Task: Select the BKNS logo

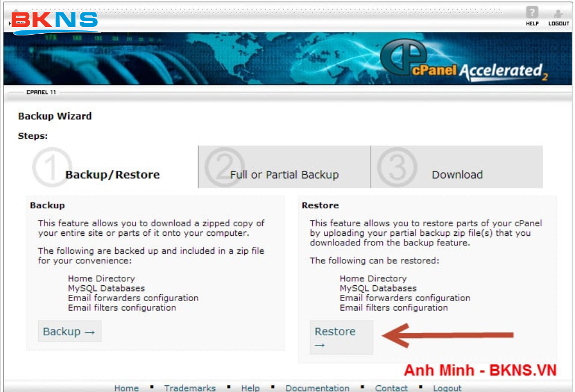Action: point(53,21)
